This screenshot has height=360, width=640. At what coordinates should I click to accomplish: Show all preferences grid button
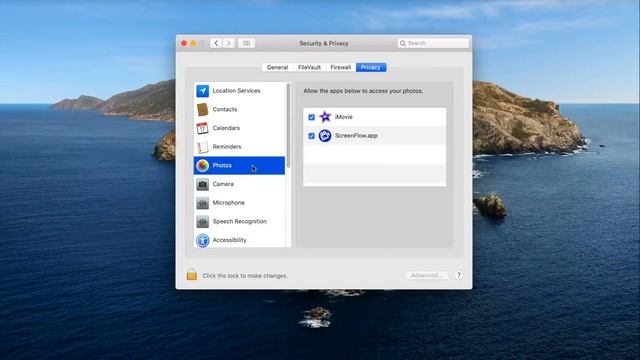click(x=246, y=43)
